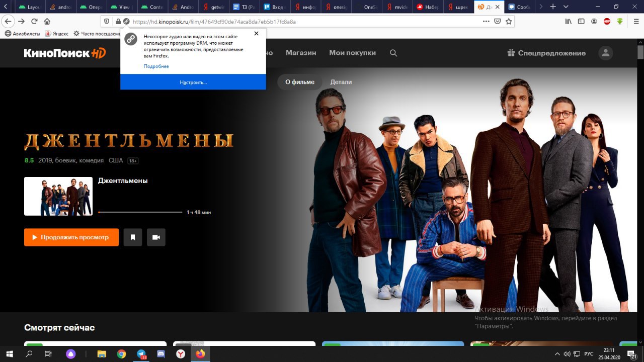Switch to the Layou browser tab
644x362 pixels.
coord(30,7)
